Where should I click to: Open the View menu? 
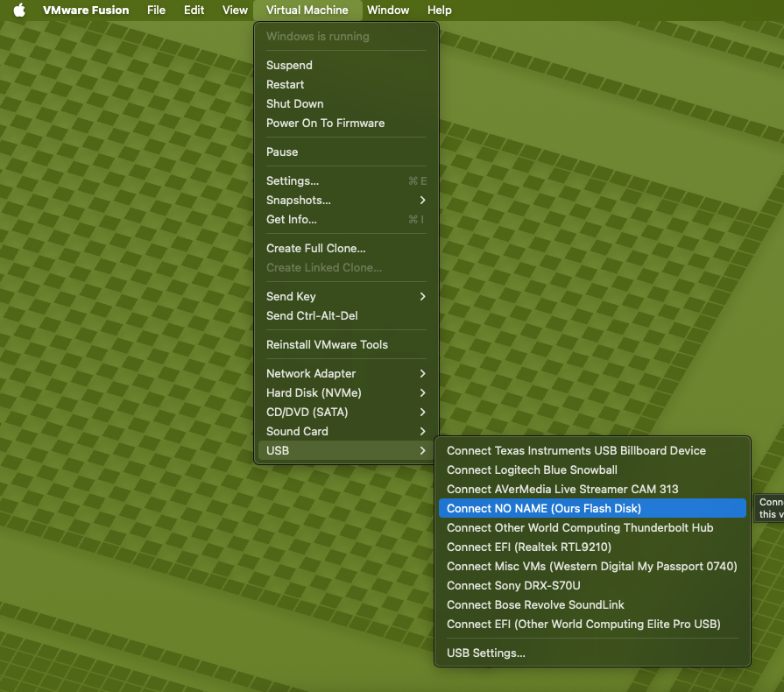[235, 10]
